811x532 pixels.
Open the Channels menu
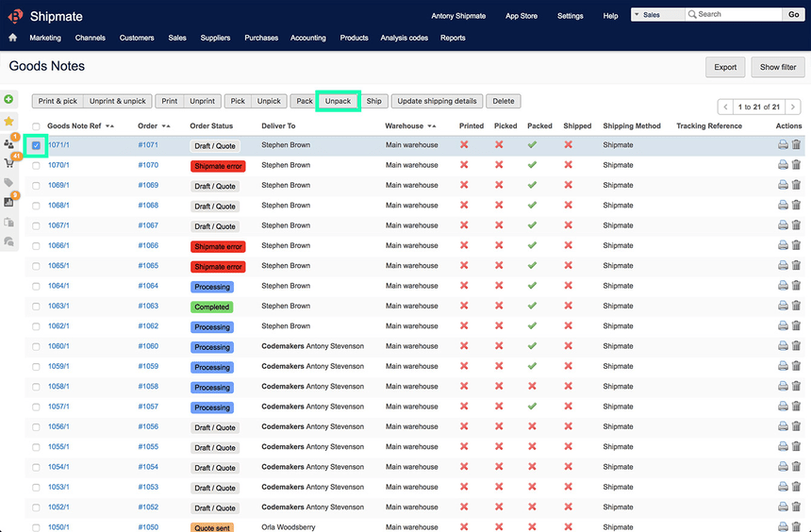click(x=90, y=38)
